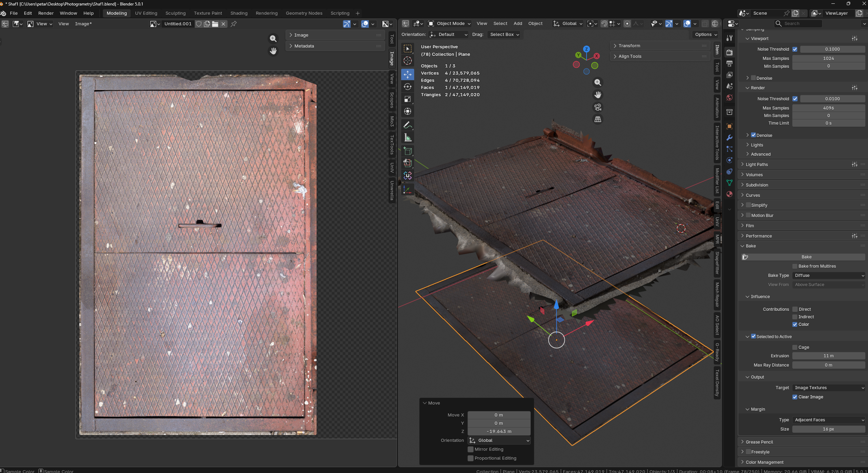Disable Selected to Active checkbox
The width and height of the screenshot is (868, 473).
tap(753, 336)
